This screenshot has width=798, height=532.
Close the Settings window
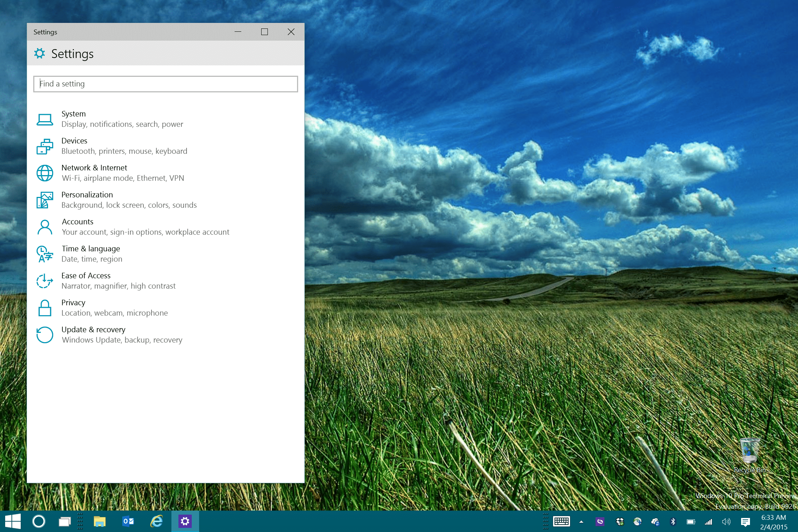[x=291, y=32]
